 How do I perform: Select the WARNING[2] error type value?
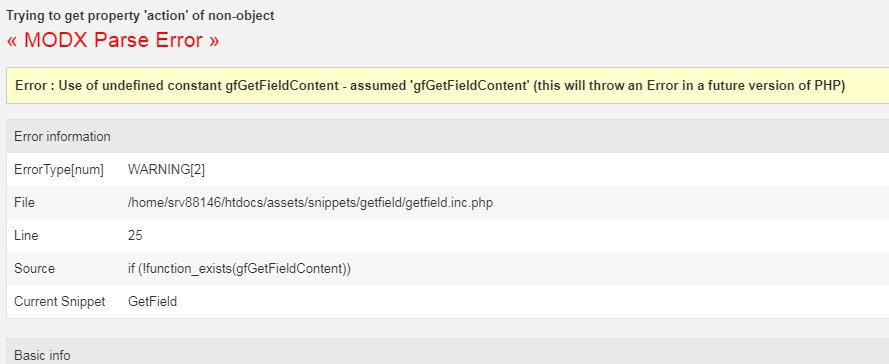[x=166, y=170]
